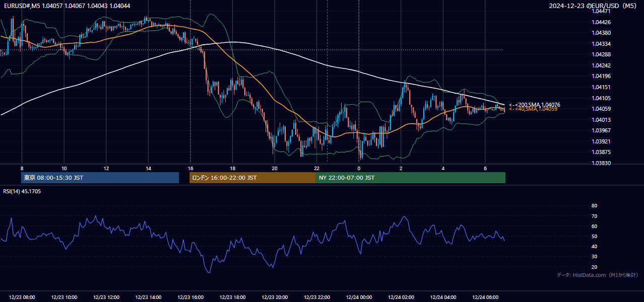Click hour tick 14 under price chart
The height and width of the screenshot is (302, 644).
tap(148, 168)
